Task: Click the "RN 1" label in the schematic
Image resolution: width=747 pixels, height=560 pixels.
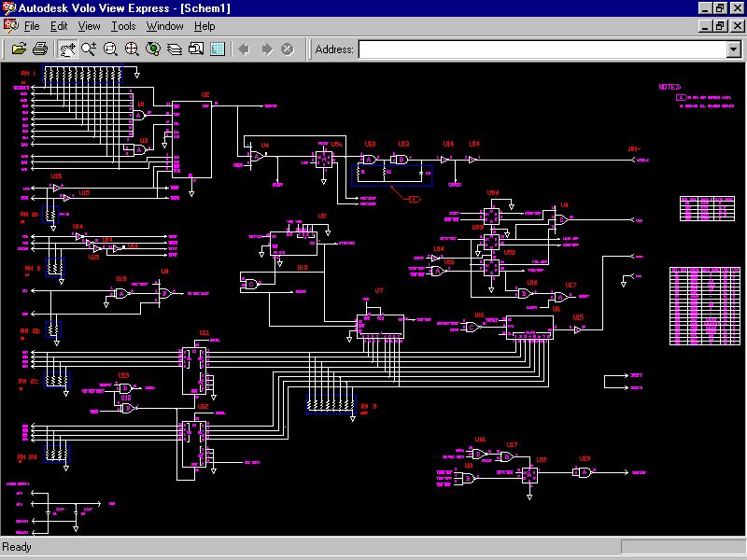Action: point(28,74)
